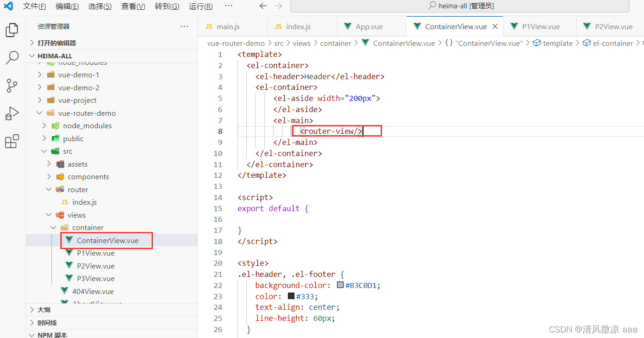This screenshot has width=644, height=338.
Task: Open the Search view in activity bar
Action: pyautogui.click(x=12, y=58)
